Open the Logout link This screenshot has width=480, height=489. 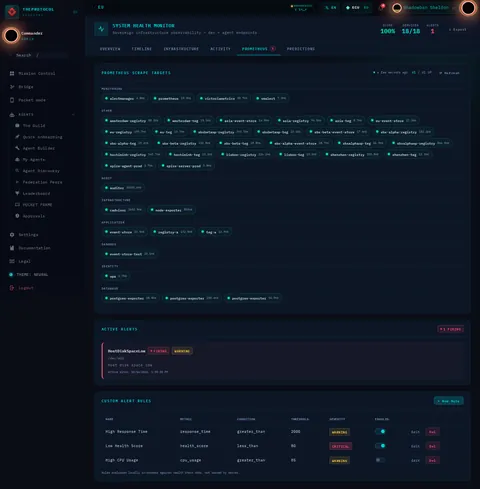(26, 288)
